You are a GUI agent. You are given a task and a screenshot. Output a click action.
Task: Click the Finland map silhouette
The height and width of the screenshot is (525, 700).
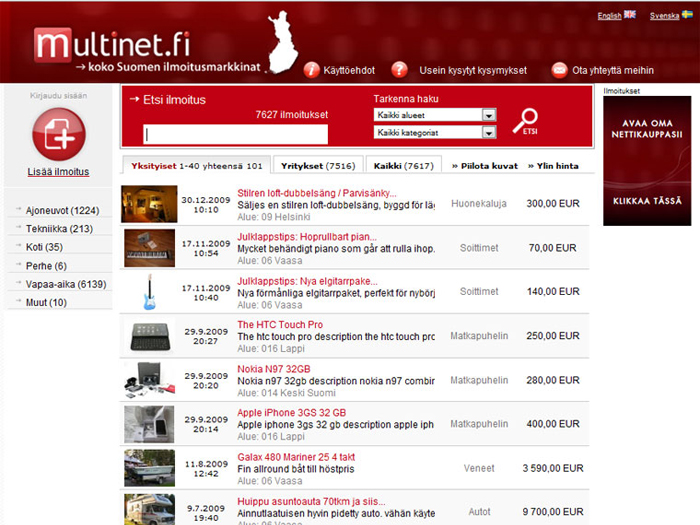tap(282, 42)
